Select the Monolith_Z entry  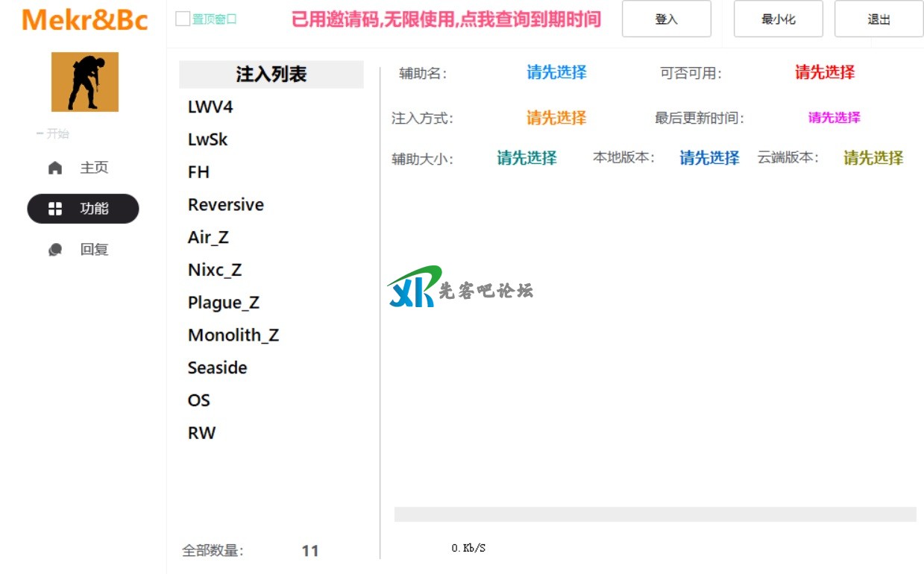pos(233,335)
